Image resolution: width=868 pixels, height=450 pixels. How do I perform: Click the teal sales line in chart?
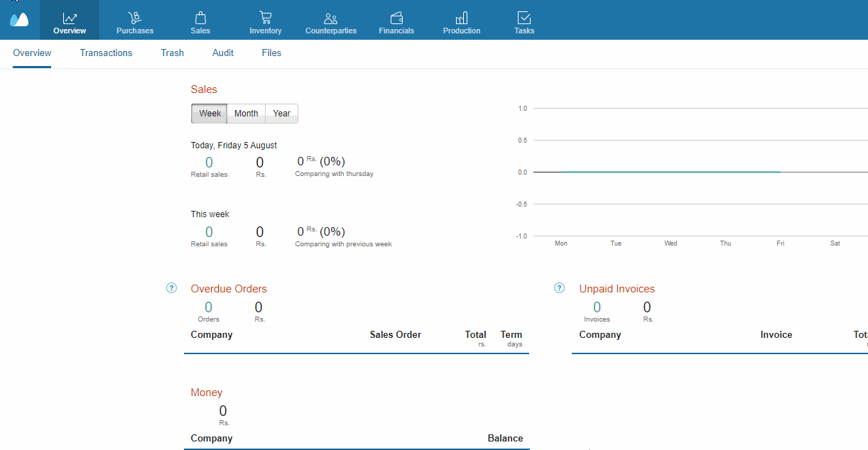click(x=671, y=172)
